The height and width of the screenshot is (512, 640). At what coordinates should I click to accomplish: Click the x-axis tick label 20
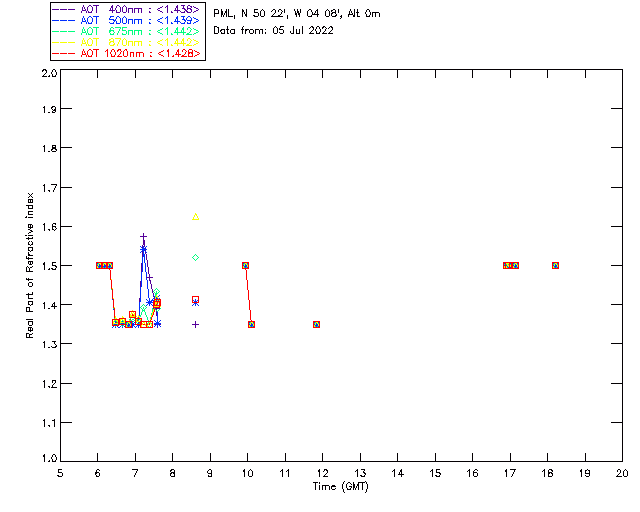coord(622,473)
